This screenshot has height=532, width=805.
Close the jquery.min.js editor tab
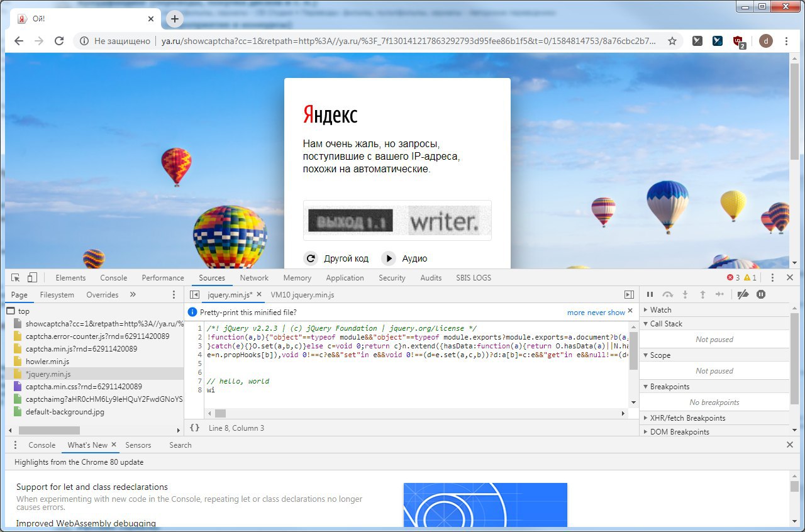coord(258,294)
